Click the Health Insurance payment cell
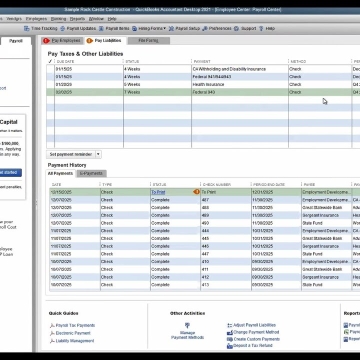 [x=240, y=84]
